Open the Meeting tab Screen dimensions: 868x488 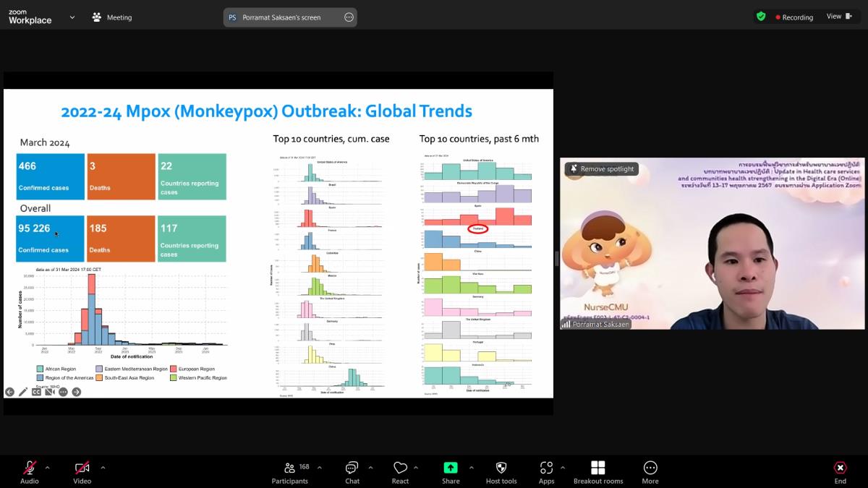[112, 17]
